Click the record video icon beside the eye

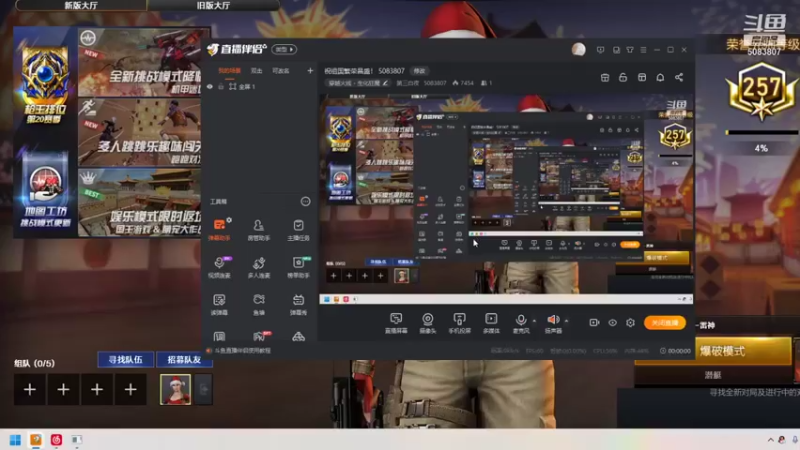click(x=594, y=322)
